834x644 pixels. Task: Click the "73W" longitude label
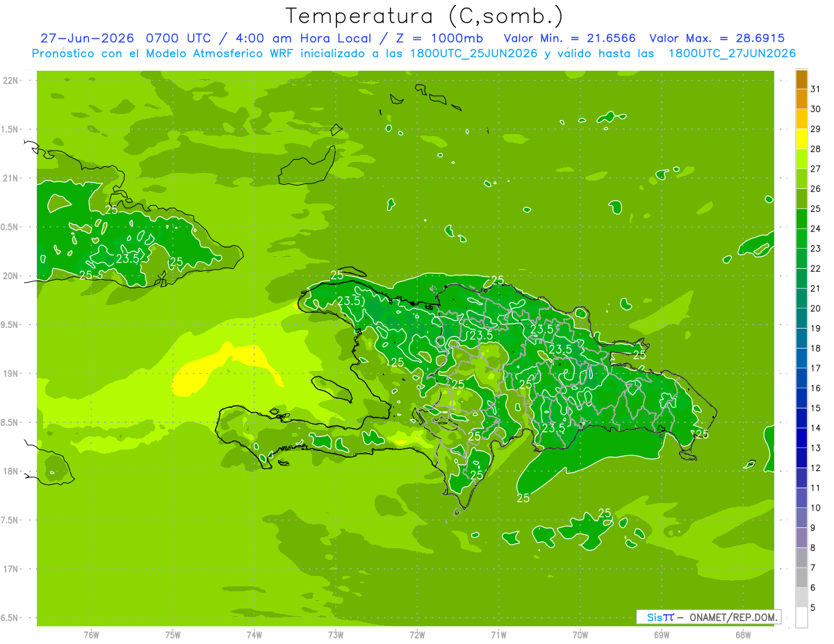click(336, 635)
